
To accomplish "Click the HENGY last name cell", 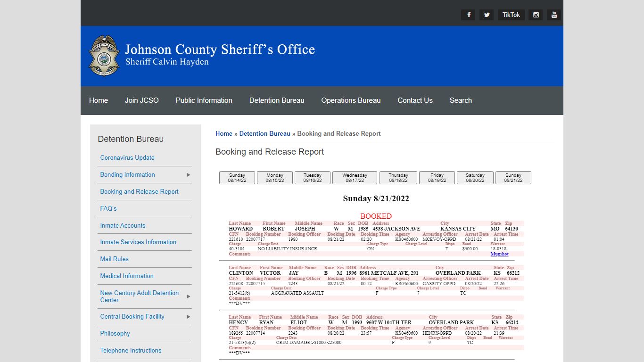I will (238, 322).
